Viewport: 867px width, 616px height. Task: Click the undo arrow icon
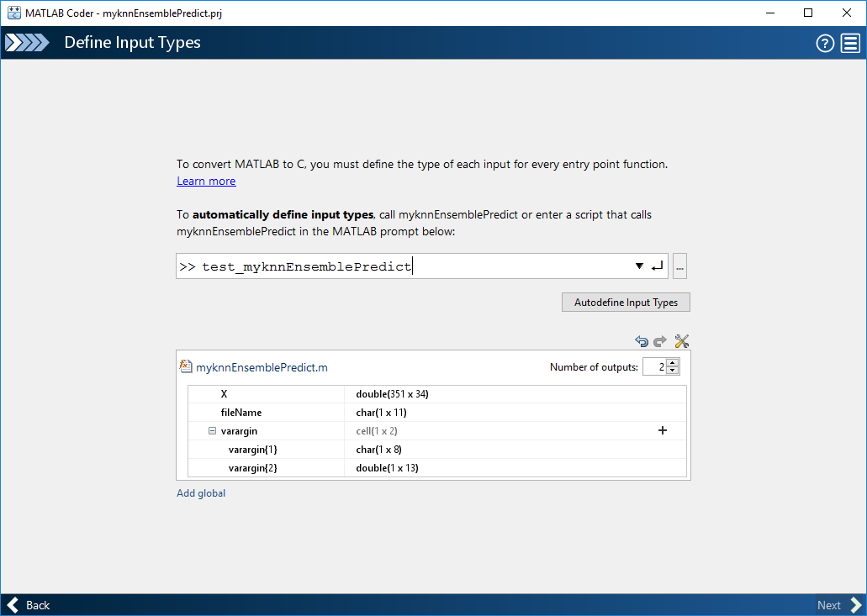coord(642,341)
